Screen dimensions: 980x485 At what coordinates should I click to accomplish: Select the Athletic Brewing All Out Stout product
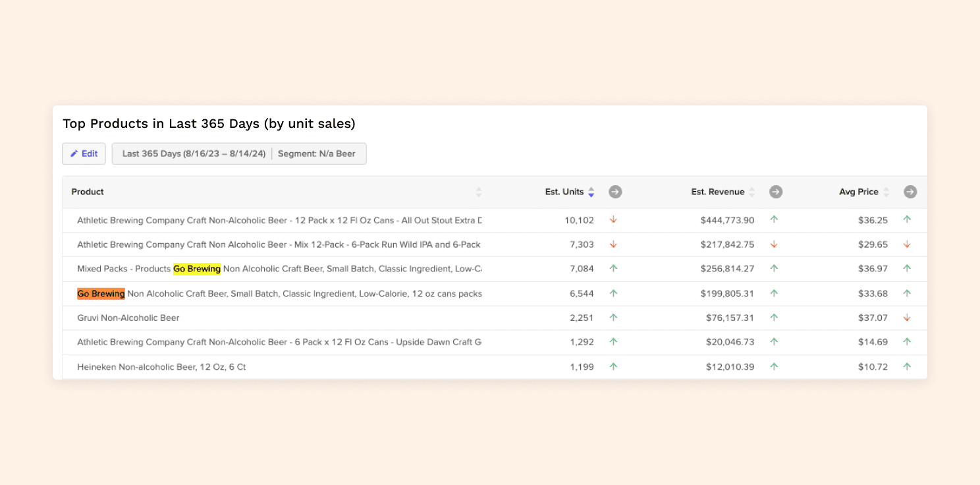click(x=279, y=220)
